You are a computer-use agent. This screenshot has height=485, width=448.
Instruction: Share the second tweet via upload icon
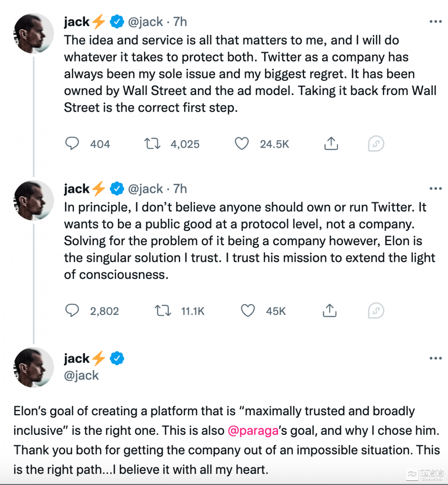[x=329, y=310]
